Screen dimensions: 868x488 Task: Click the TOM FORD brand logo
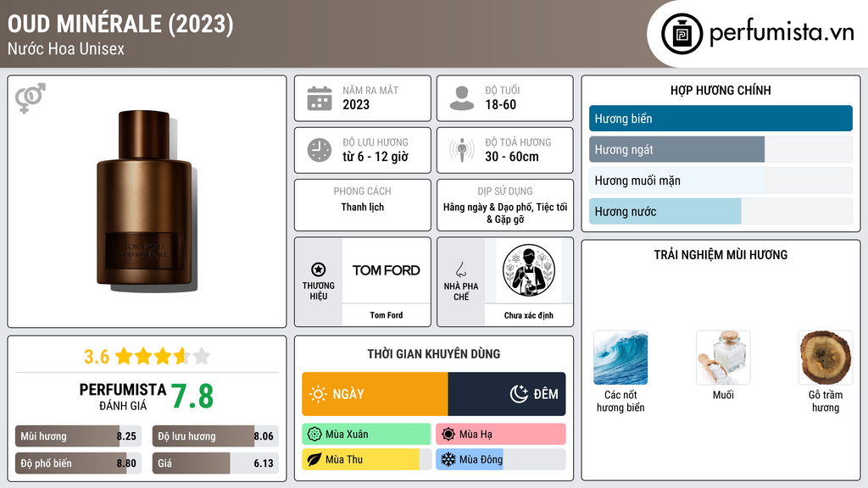coord(387,270)
